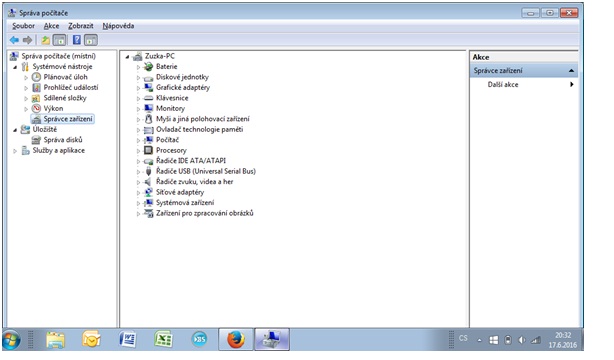Open Excel from the taskbar
This screenshot has width=614, height=360.
point(164,339)
